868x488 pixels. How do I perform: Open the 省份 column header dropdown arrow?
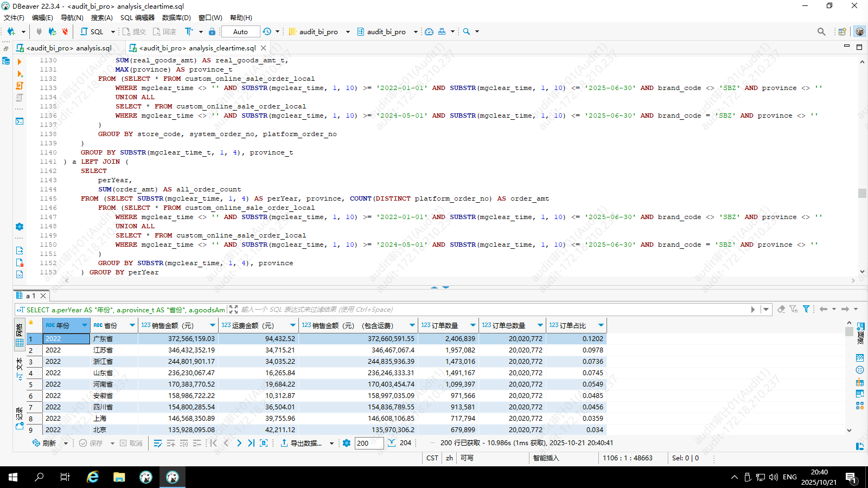132,325
